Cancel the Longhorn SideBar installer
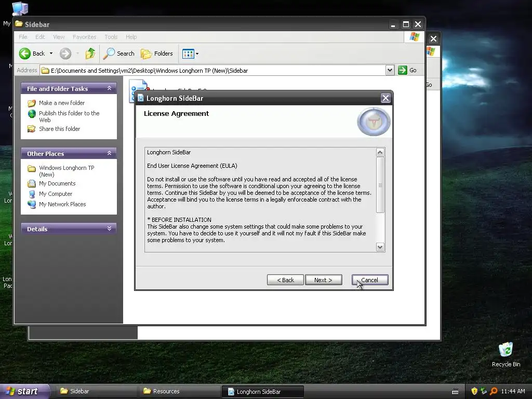Image resolution: width=532 pixels, height=399 pixels. pos(370,280)
